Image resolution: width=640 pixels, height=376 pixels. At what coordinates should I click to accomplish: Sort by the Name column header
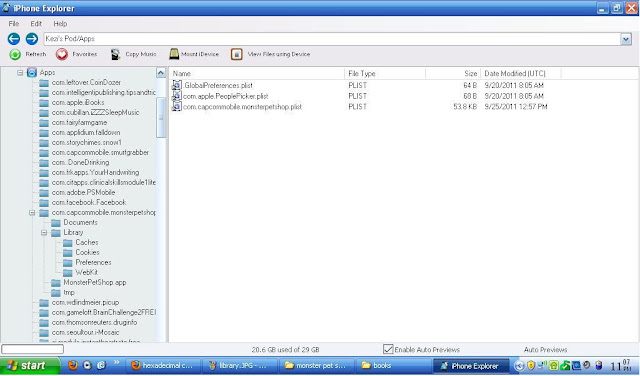pos(257,73)
